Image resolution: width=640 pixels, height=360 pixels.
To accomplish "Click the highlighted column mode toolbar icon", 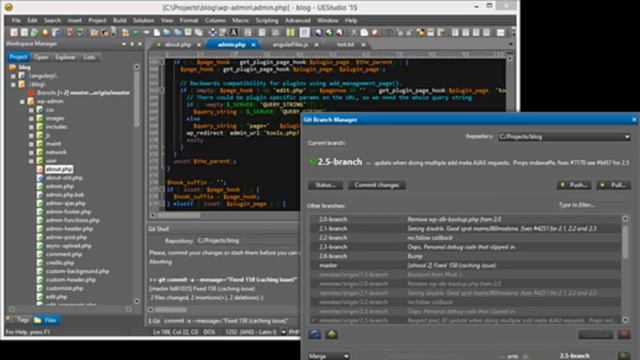I will tap(304, 32).
